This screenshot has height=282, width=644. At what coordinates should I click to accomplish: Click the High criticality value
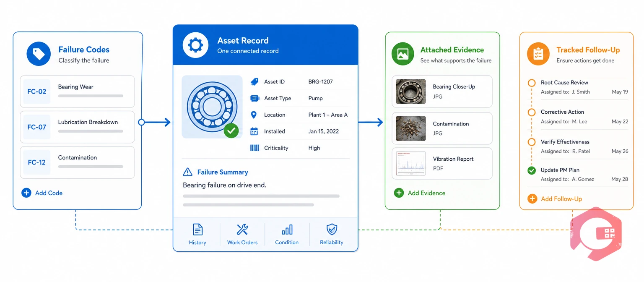314,148
